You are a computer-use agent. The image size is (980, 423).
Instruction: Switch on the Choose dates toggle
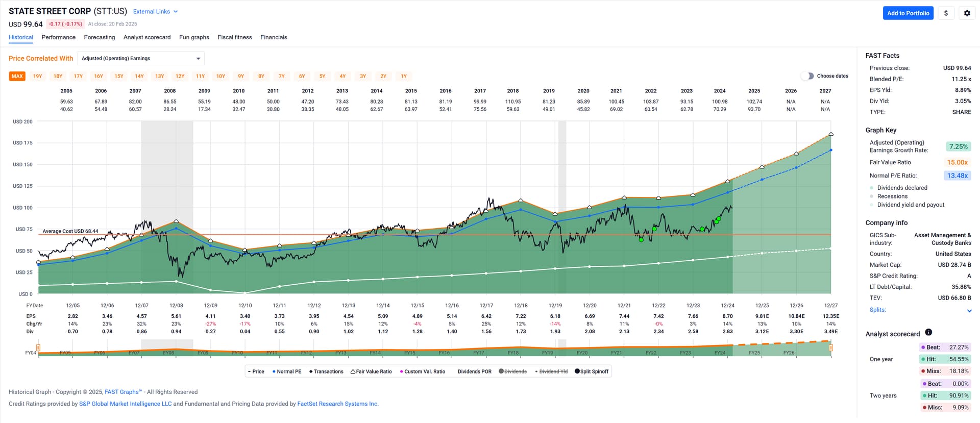pyautogui.click(x=807, y=76)
